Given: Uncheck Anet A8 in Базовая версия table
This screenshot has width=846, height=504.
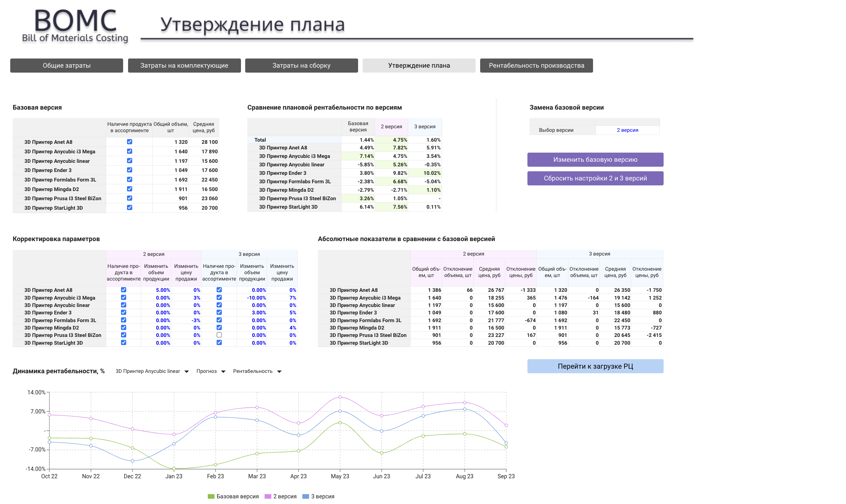Looking at the screenshot, I should pyautogui.click(x=129, y=142).
